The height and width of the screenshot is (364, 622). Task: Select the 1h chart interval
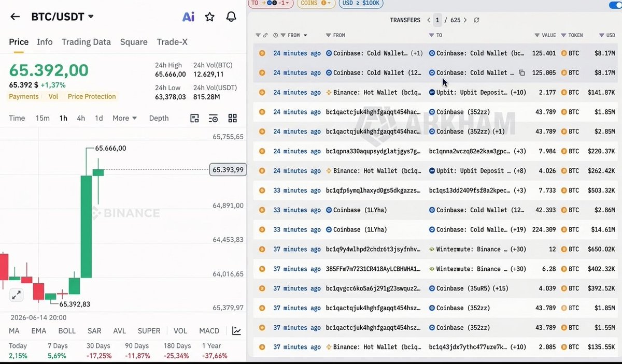(63, 118)
